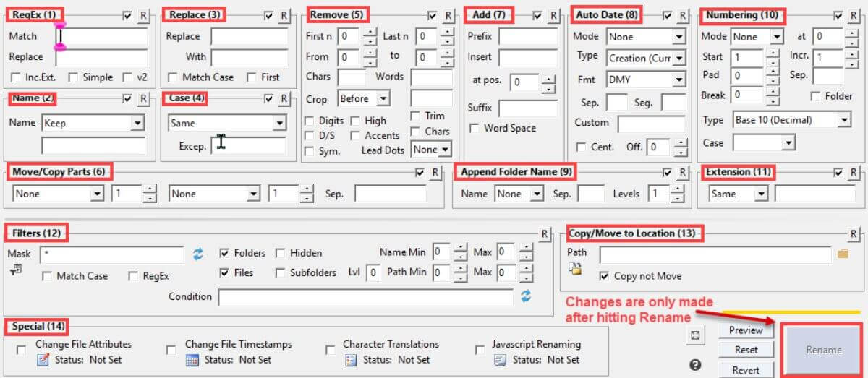Enable the Subfolders checkbox in Filters
The height and width of the screenshot is (378, 868).
coord(281,273)
